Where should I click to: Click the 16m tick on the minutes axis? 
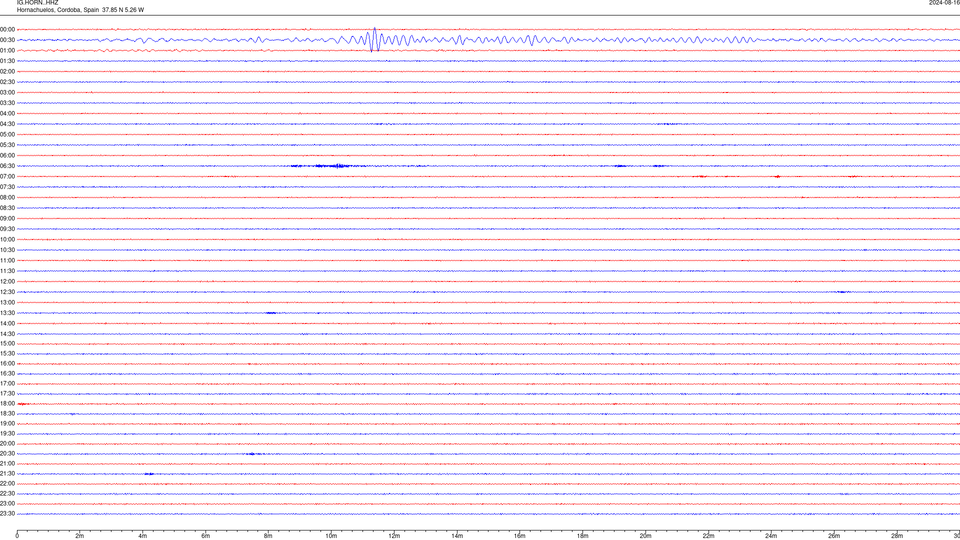[x=520, y=536]
